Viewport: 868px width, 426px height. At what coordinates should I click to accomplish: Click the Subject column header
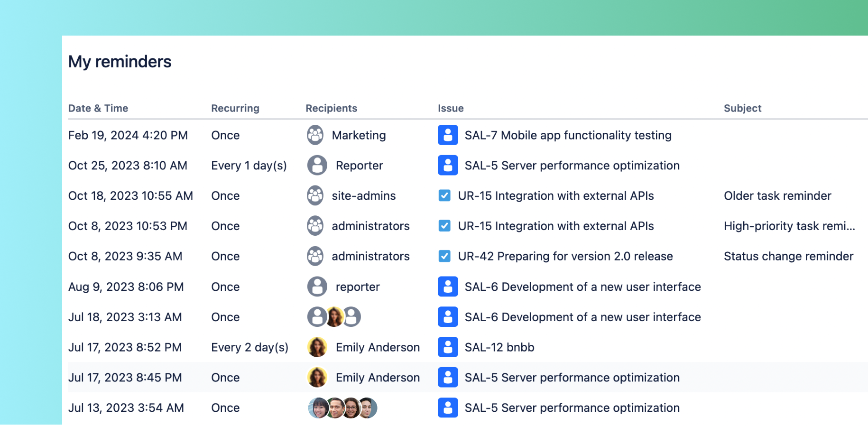742,108
